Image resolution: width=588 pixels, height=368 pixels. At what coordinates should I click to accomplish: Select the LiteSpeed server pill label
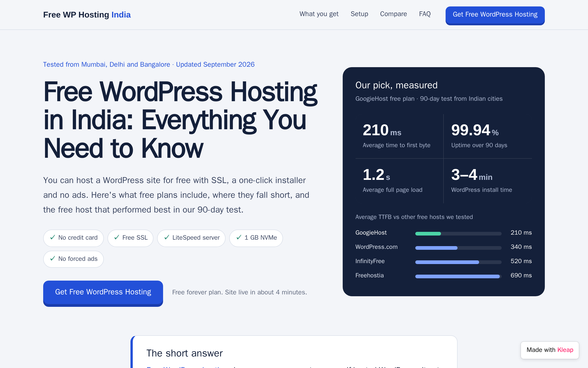tap(196, 238)
